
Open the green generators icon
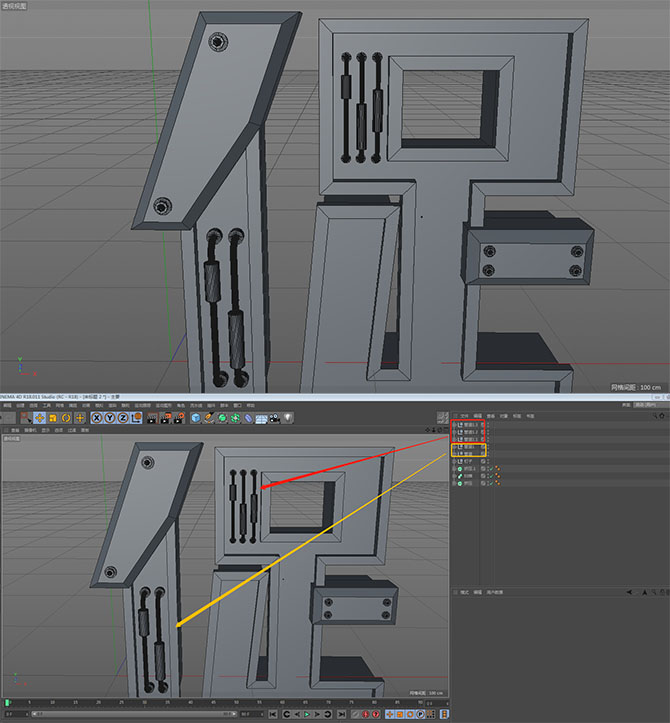tap(222, 418)
